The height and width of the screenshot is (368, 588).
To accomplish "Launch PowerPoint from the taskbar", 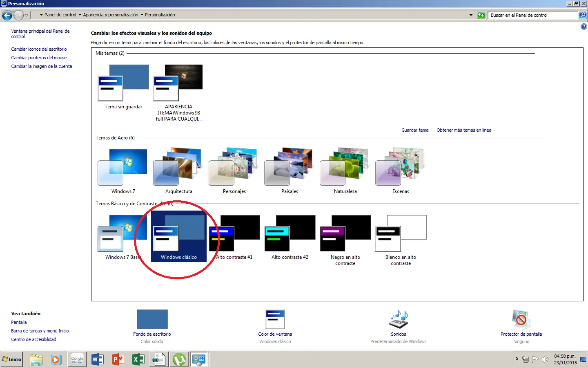I will tap(118, 359).
